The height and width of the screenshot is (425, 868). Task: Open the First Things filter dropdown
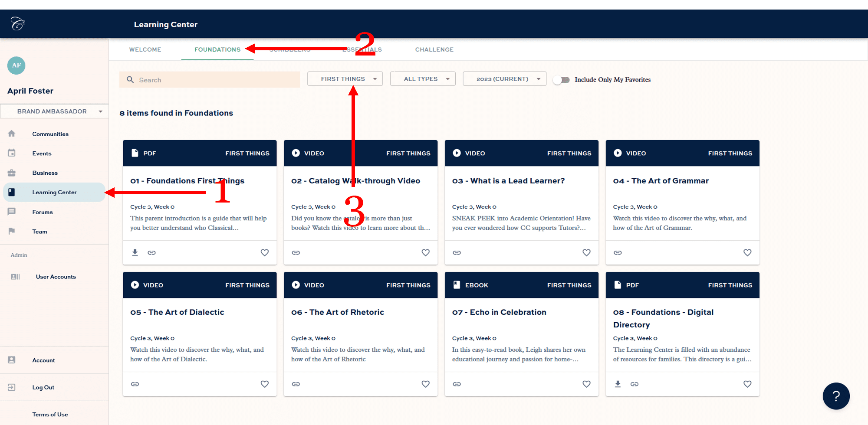coord(345,78)
